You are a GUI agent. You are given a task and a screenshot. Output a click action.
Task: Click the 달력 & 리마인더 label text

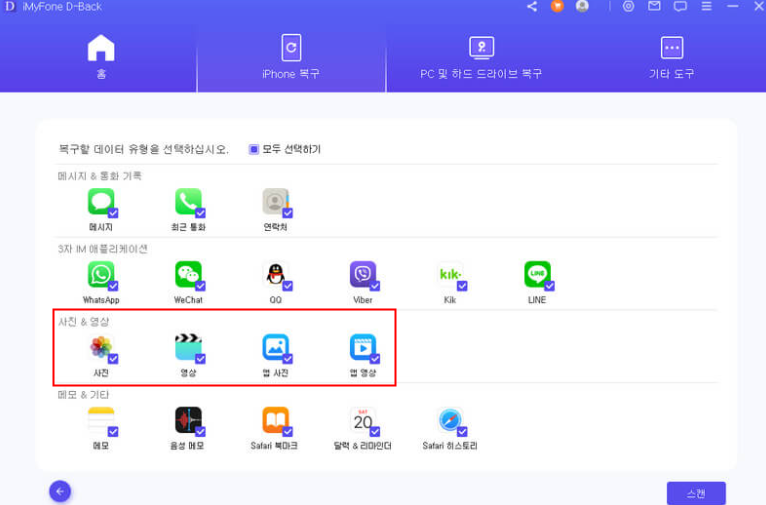tap(362, 445)
